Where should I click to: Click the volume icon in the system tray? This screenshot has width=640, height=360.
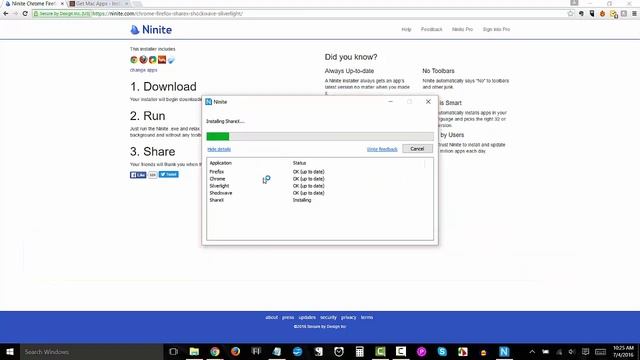[x=572, y=351]
